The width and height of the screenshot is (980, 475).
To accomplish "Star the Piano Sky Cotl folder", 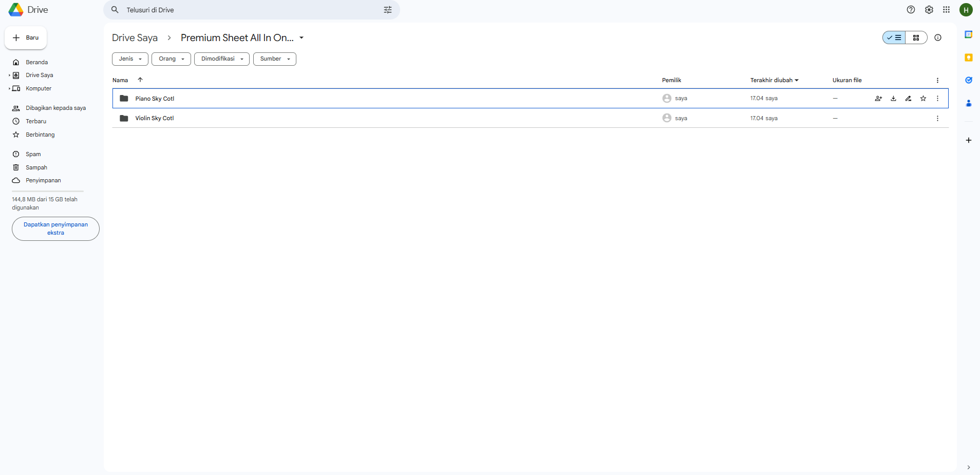I will pyautogui.click(x=923, y=99).
